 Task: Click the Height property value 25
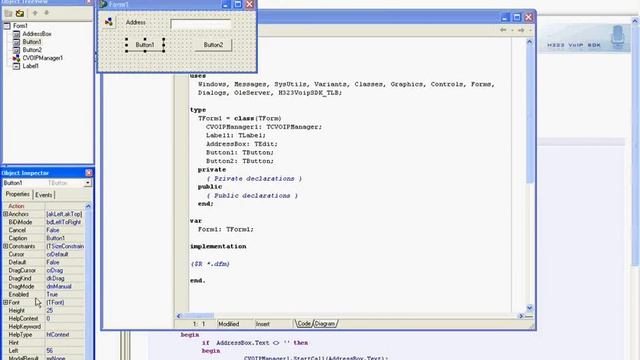(65, 311)
